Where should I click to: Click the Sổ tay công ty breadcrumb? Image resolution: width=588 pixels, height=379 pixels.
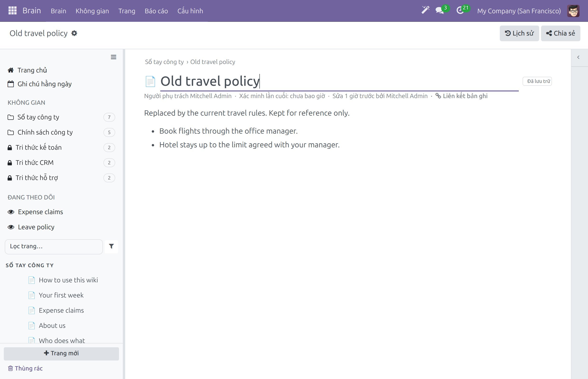[x=164, y=62]
